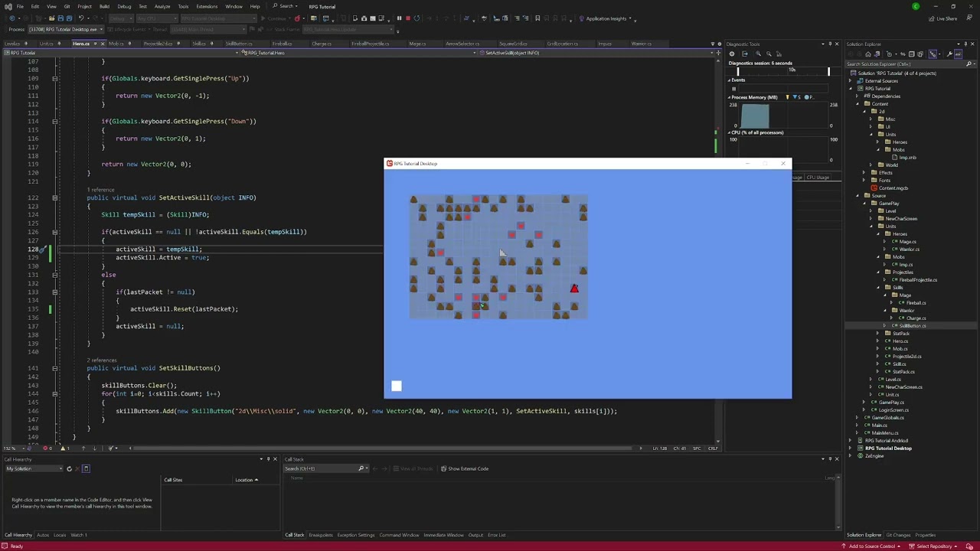Click Add to Source Control
Screen dimensions: 980x551
pyautogui.click(x=873, y=546)
